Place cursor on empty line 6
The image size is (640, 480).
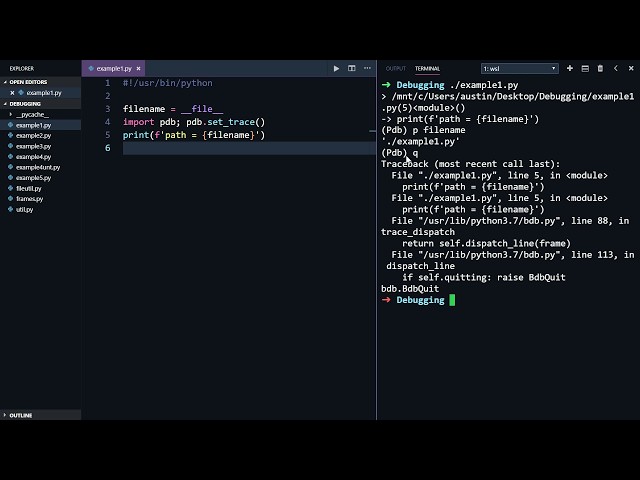(249, 148)
